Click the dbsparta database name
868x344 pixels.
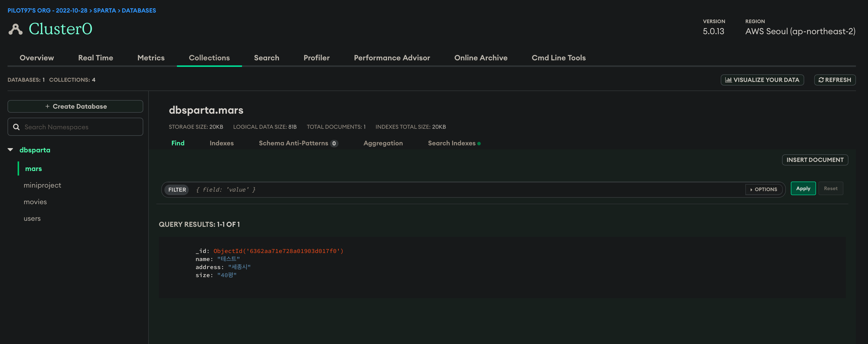pyautogui.click(x=35, y=150)
